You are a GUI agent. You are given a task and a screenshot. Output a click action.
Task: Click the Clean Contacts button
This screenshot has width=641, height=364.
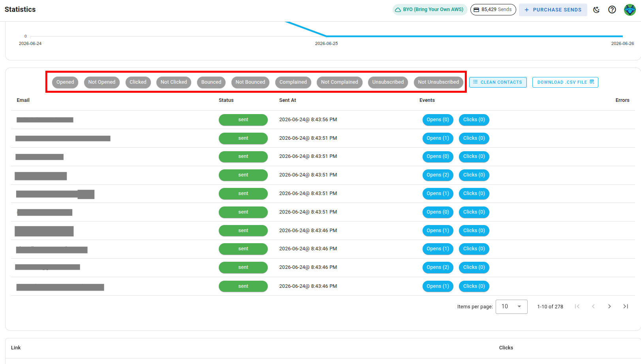[x=498, y=82]
